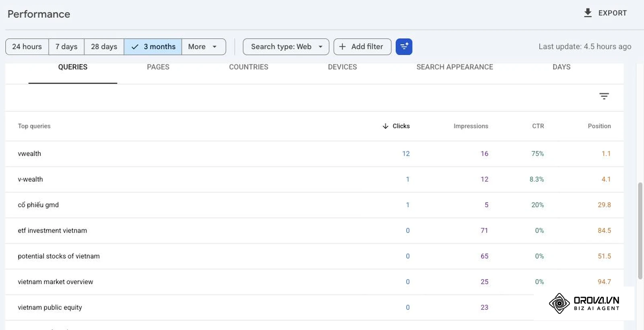Open the v-wealth query row

(x=314, y=179)
